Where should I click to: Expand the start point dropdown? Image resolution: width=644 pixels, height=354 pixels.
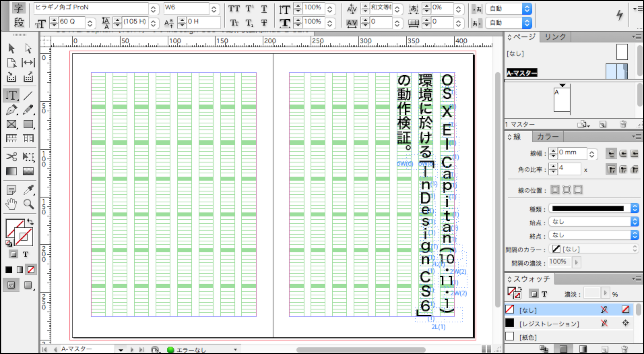click(x=635, y=222)
